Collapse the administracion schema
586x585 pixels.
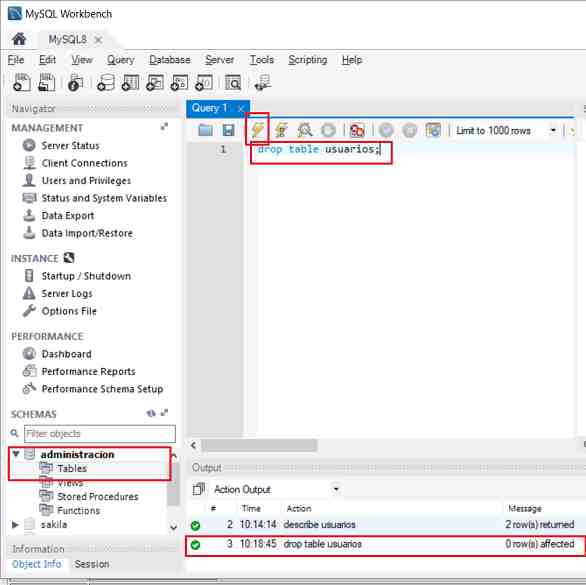click(16, 454)
